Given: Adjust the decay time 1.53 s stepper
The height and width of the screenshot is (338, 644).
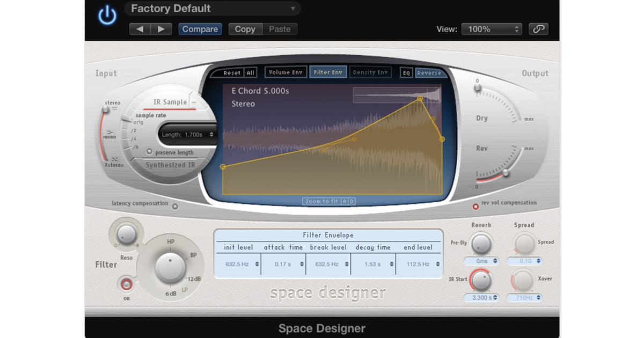Looking at the screenshot, I should (391, 264).
